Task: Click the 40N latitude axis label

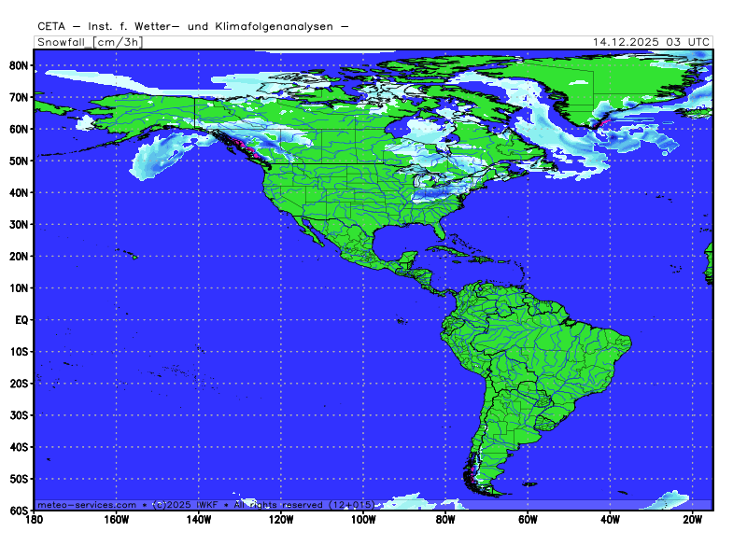Action: coord(18,192)
